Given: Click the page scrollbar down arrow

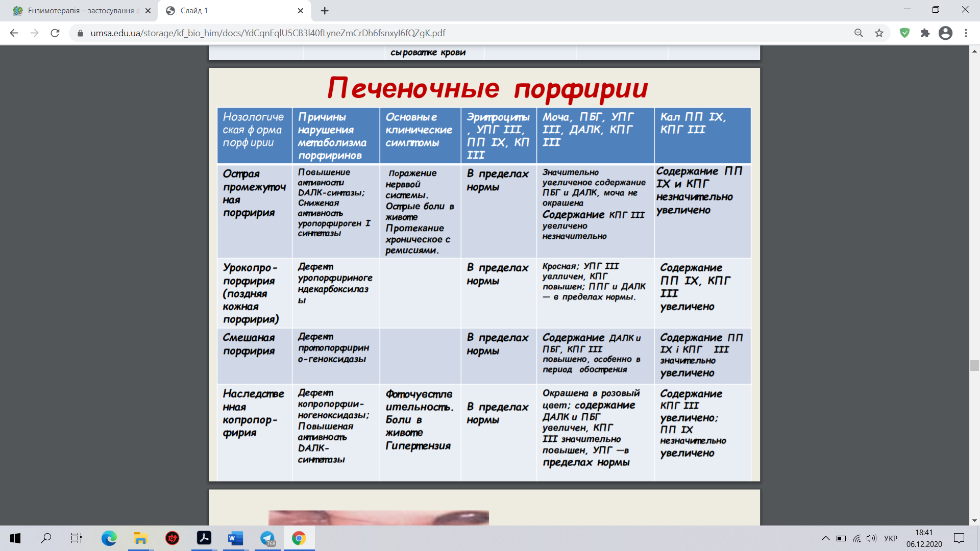Looking at the screenshot, I should [x=974, y=520].
